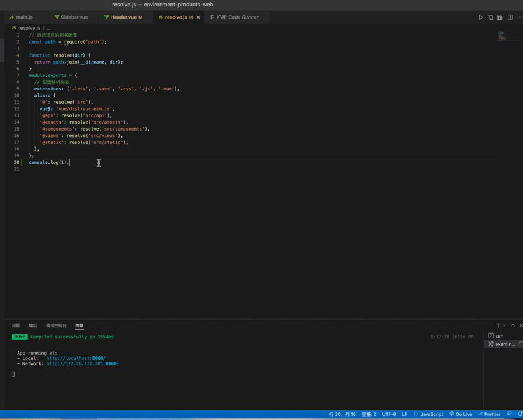The image size is (523, 420).
Task: Switch to the Header.vue tab
Action: (126, 17)
